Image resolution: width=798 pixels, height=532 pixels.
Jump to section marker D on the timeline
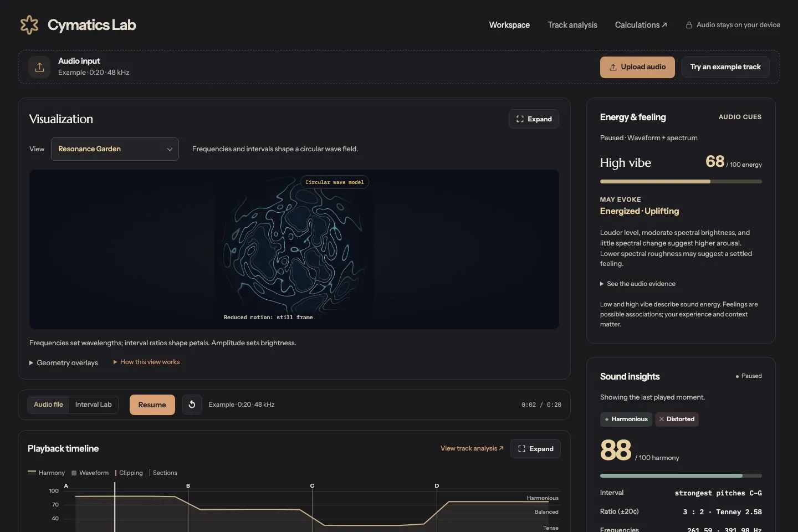coord(437,486)
